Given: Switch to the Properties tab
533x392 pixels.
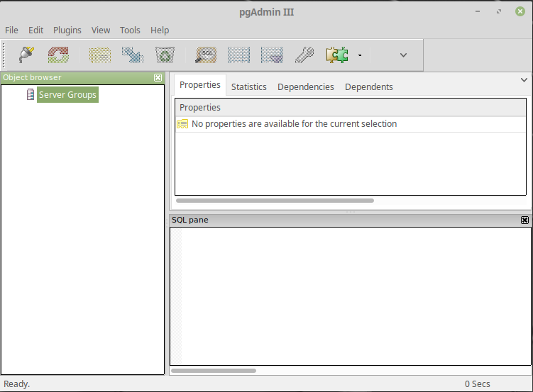Looking at the screenshot, I should point(200,85).
